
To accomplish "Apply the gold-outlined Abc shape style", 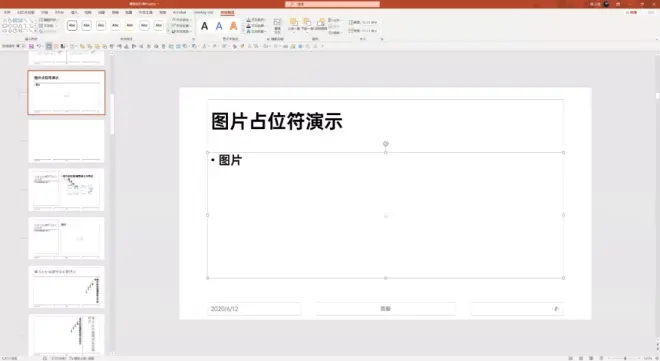I will click(130, 26).
